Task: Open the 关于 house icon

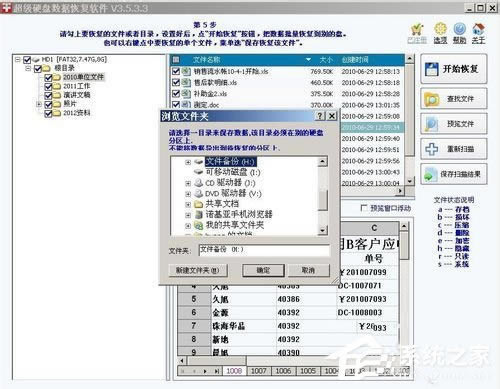Action: [478, 29]
